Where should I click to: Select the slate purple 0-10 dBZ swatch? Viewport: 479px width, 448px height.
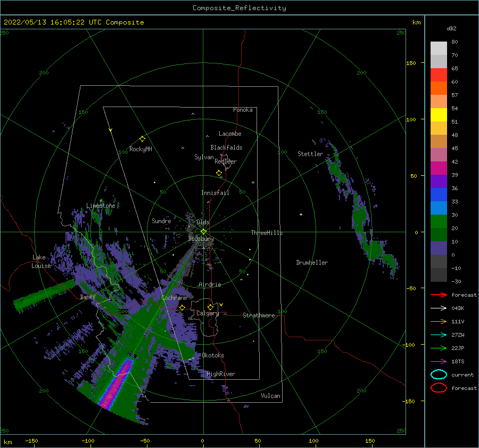coord(439,248)
